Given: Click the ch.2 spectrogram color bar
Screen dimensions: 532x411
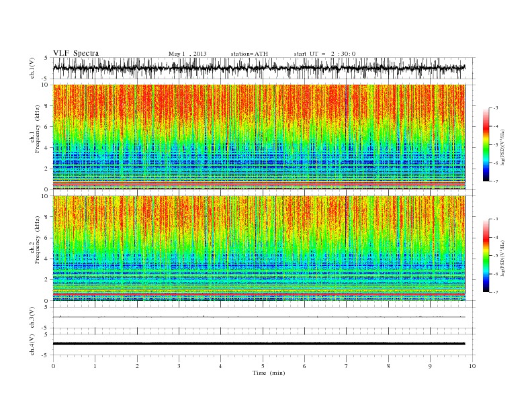Looking at the screenshot, I should coord(486,255).
